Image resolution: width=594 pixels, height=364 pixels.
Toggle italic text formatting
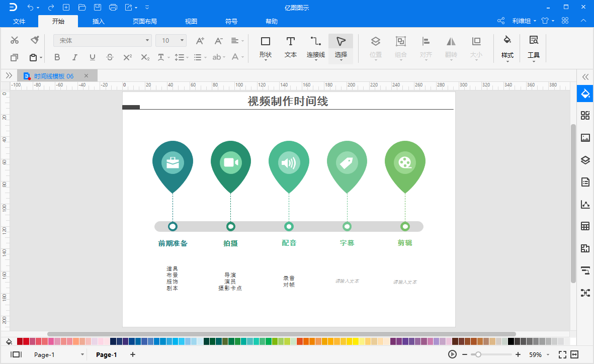point(74,57)
